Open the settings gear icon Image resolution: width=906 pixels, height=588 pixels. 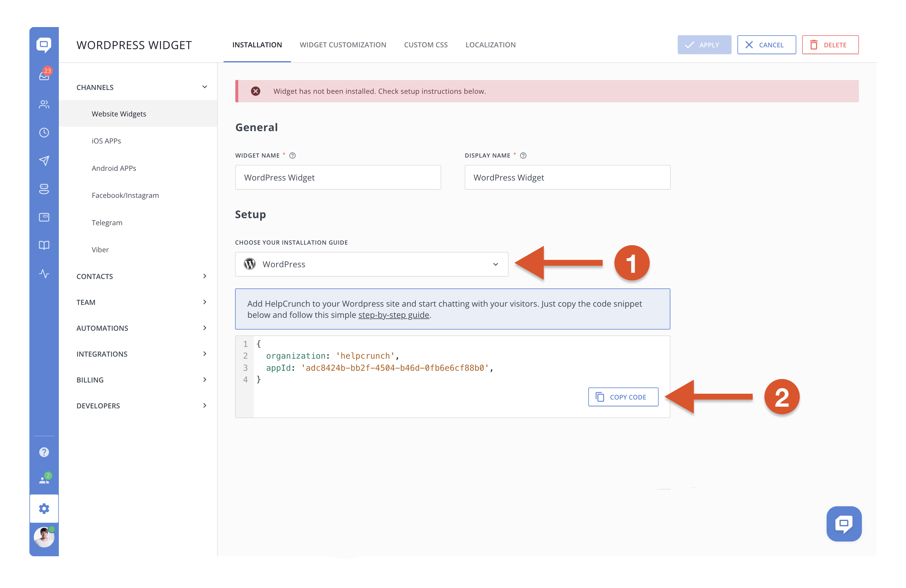pyautogui.click(x=44, y=508)
